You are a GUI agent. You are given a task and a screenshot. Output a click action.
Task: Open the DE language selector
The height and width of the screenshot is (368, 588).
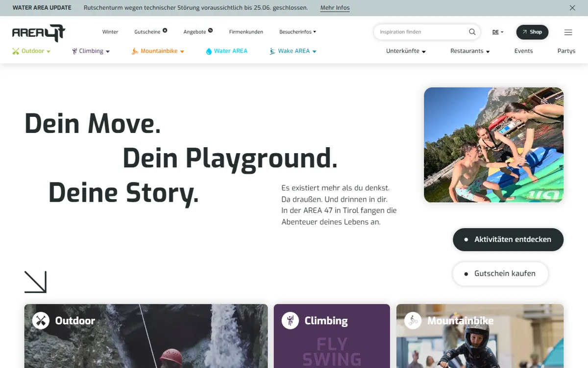point(498,32)
